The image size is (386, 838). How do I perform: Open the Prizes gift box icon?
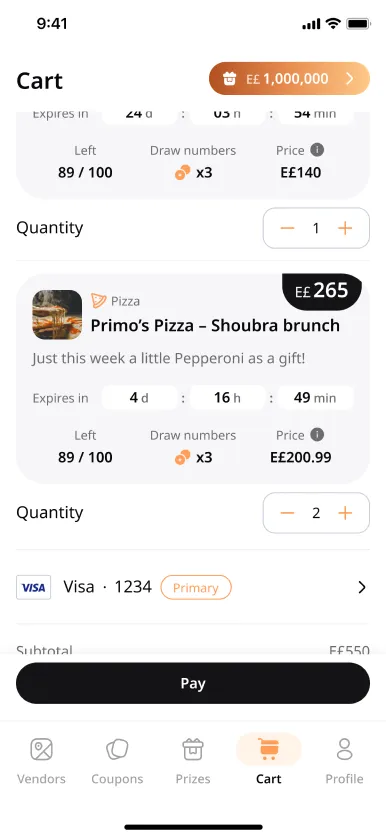(193, 749)
